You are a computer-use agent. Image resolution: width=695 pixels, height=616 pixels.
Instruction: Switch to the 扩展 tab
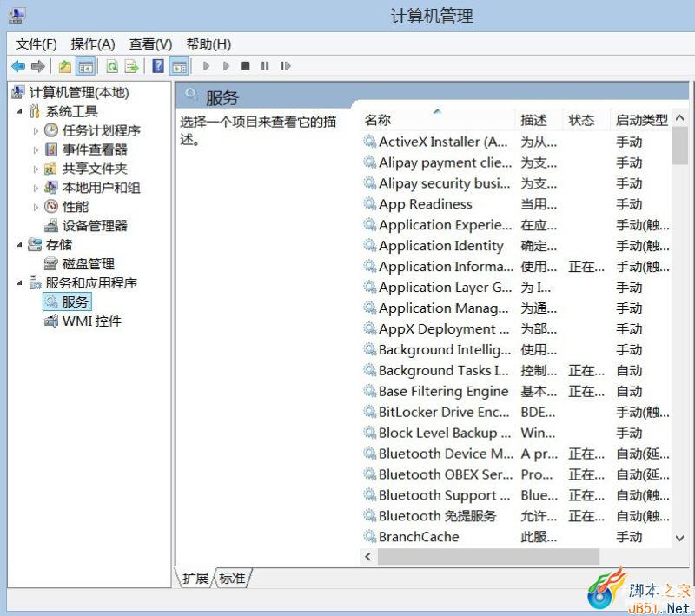coord(195,578)
